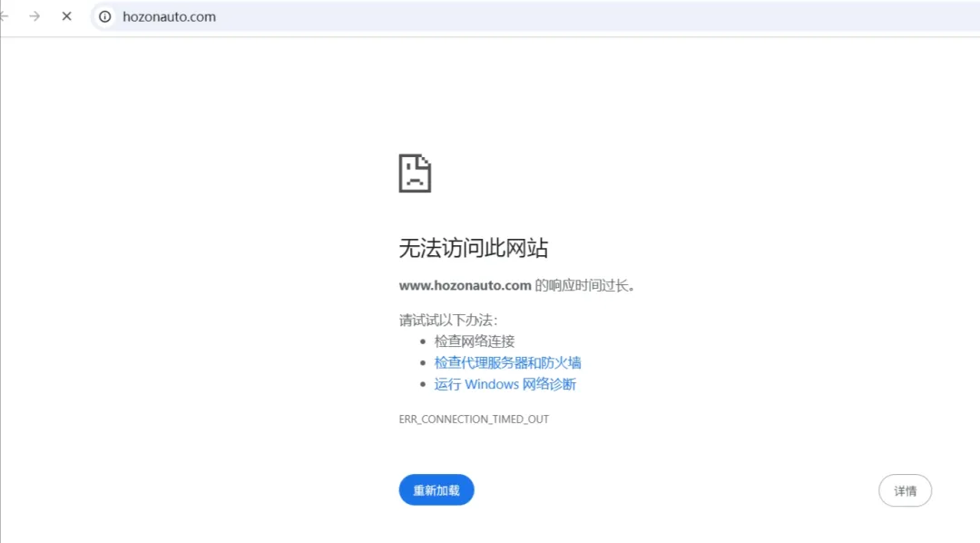Image resolution: width=980 pixels, height=543 pixels.
Task: Select the heading 无法访问此网站
Action: click(473, 249)
